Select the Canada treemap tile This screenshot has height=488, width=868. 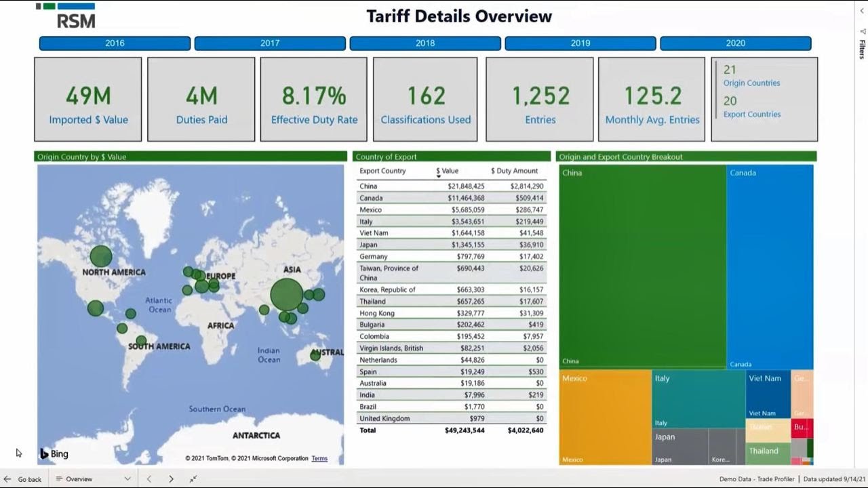pos(770,266)
